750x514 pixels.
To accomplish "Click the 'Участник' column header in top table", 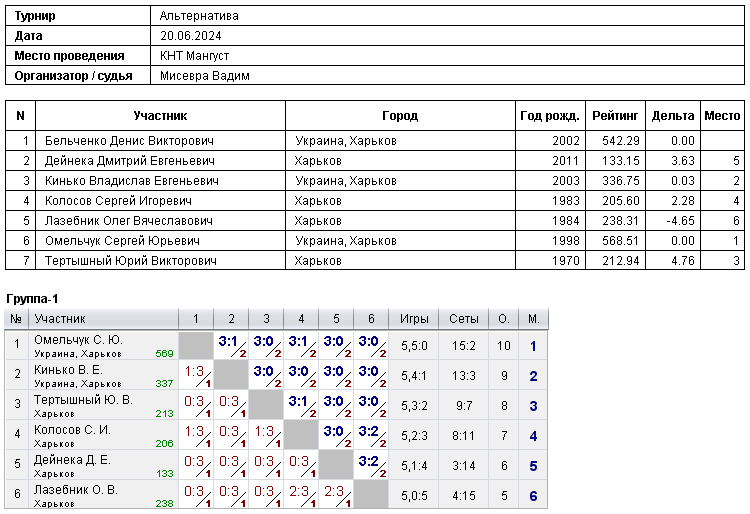I will pos(160,116).
